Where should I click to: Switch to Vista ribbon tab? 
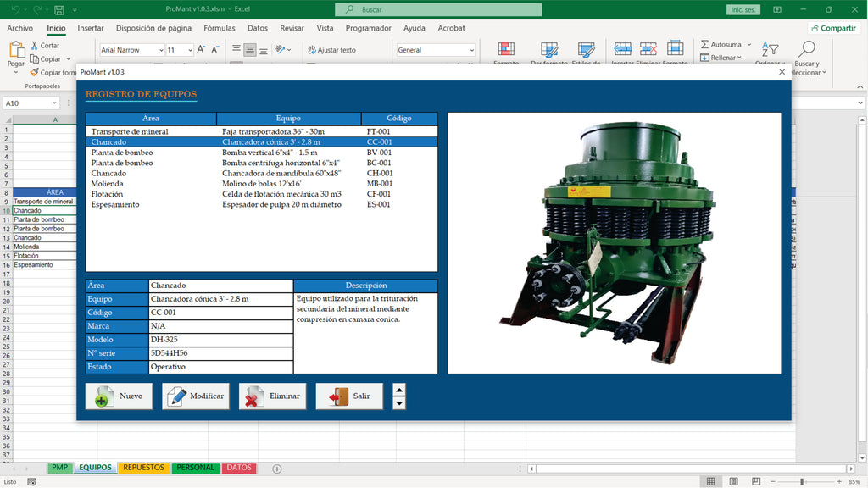(325, 28)
